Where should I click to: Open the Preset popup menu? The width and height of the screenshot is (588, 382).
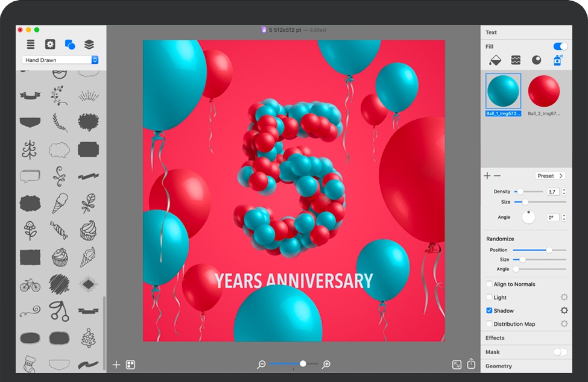[x=550, y=176]
